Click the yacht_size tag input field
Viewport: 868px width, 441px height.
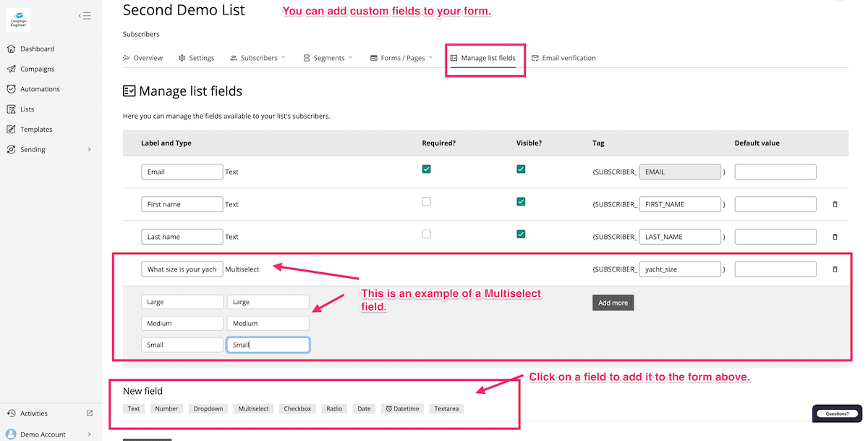click(680, 269)
